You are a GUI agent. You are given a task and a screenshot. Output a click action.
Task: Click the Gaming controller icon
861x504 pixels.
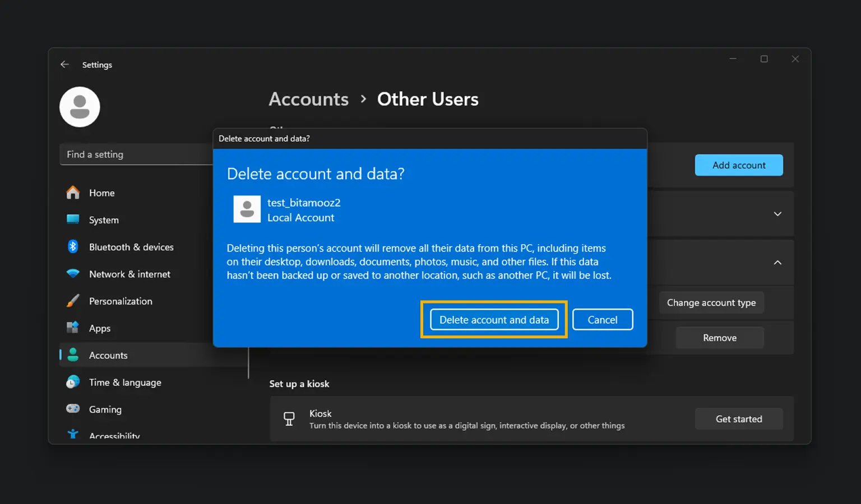coord(73,409)
